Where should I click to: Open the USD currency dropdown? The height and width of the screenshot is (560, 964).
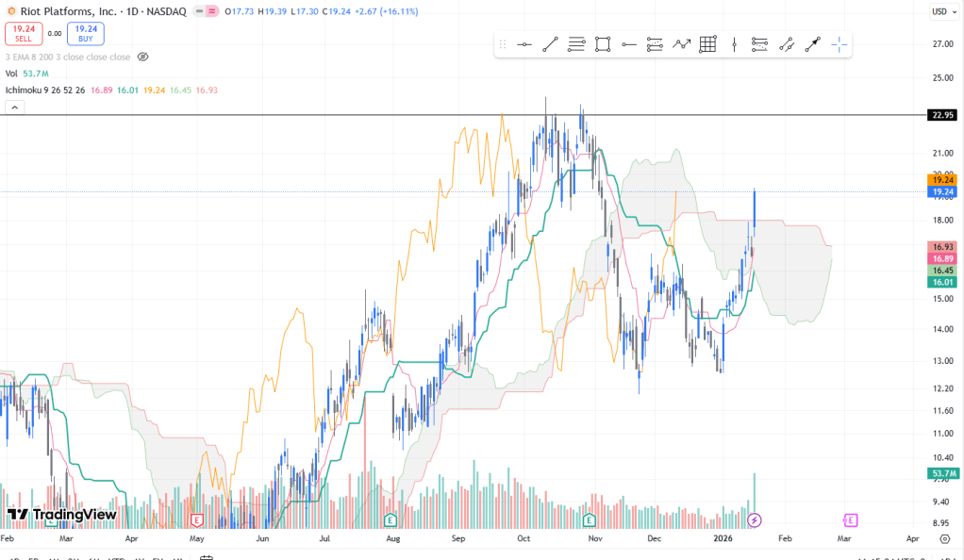pos(942,11)
